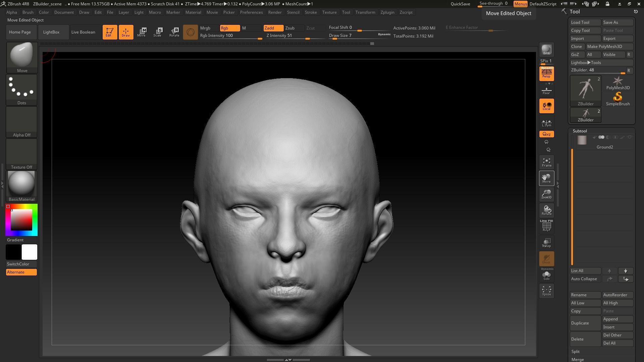Click the BPR render icon
Viewport: 644px width, 362px height.
click(546, 50)
